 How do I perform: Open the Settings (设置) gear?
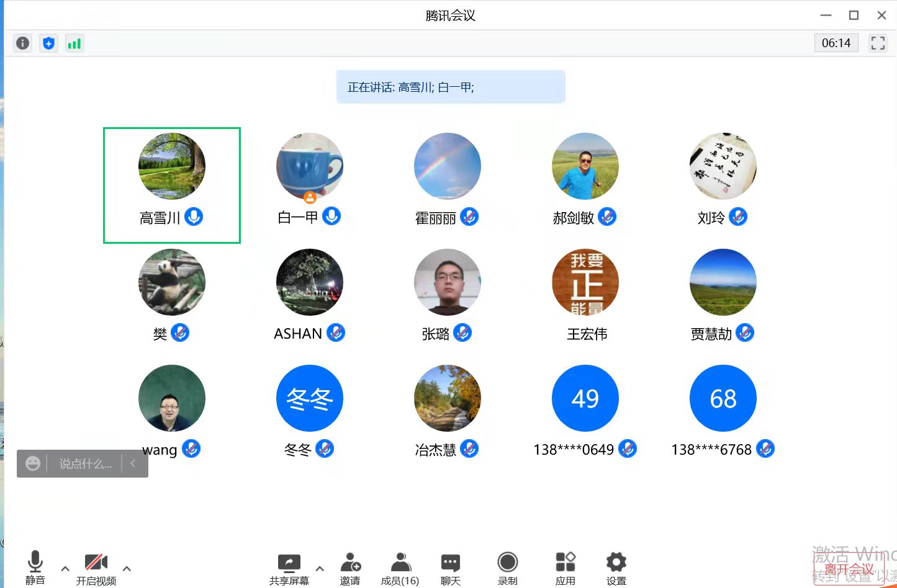[616, 568]
